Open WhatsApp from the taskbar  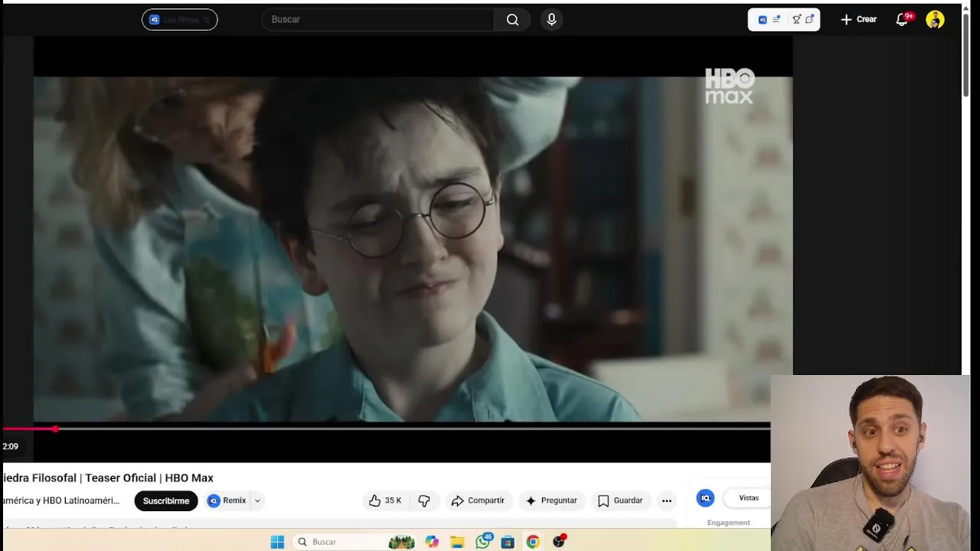point(482,542)
